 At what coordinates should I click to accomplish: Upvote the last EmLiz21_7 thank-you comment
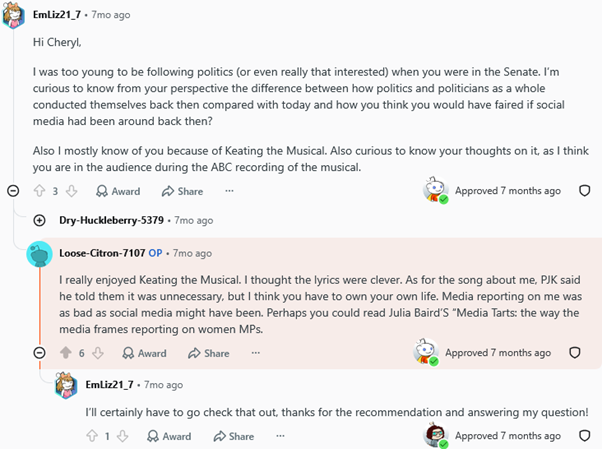[x=92, y=436]
